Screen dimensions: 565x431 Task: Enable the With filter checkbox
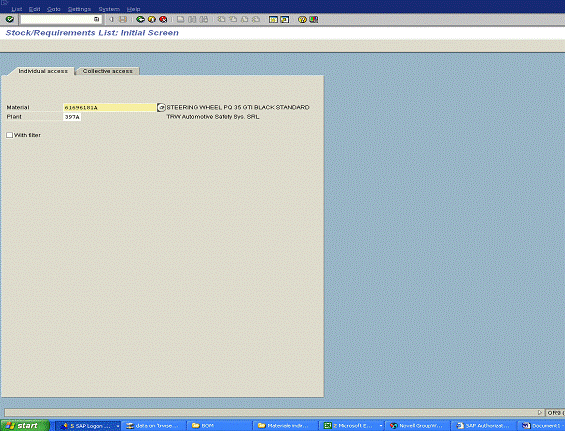tap(10, 135)
